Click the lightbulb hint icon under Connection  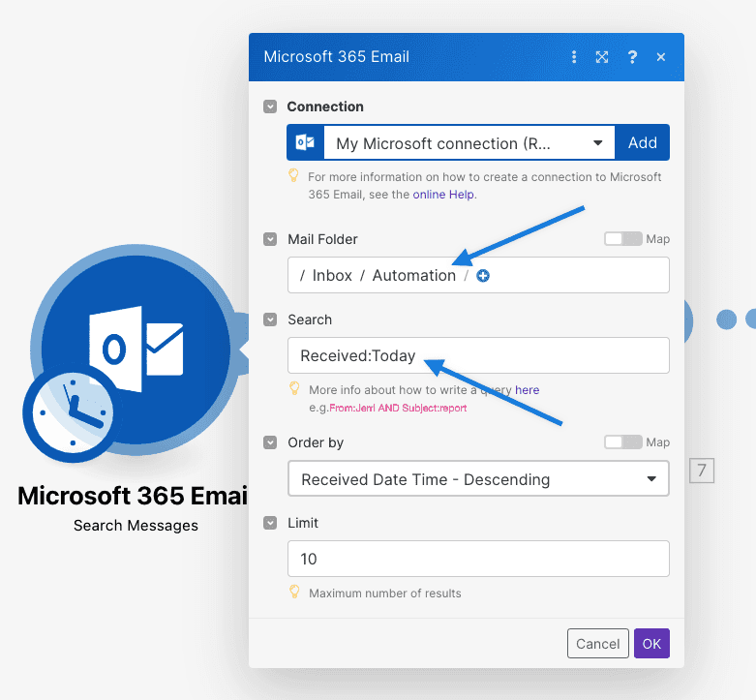pos(293,175)
